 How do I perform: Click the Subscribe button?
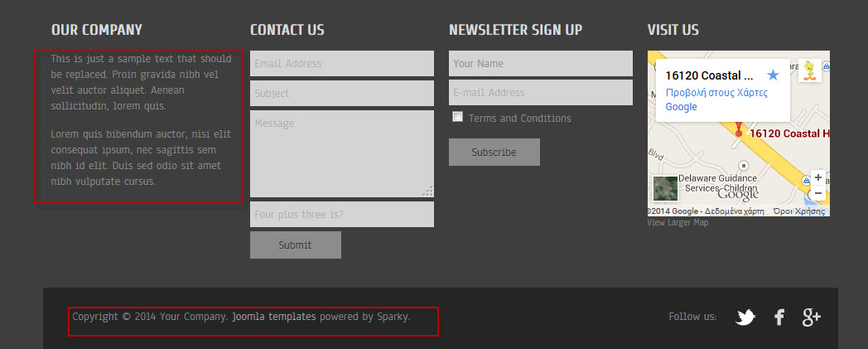coord(494,153)
